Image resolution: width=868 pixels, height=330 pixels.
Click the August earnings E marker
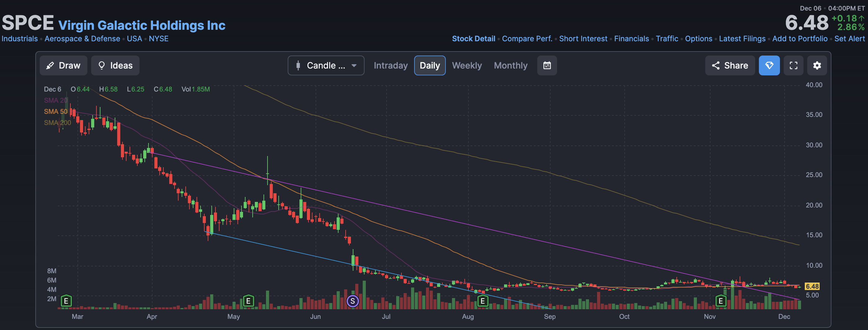coord(483,301)
